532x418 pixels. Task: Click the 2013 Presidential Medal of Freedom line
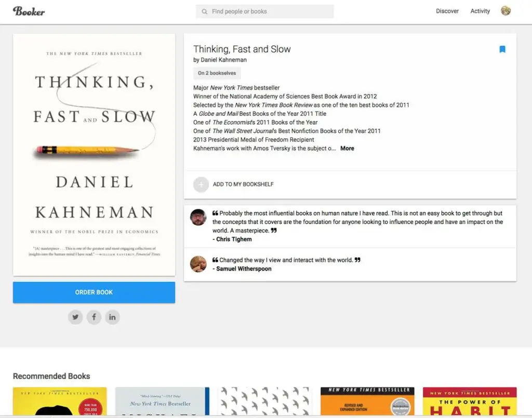point(254,140)
